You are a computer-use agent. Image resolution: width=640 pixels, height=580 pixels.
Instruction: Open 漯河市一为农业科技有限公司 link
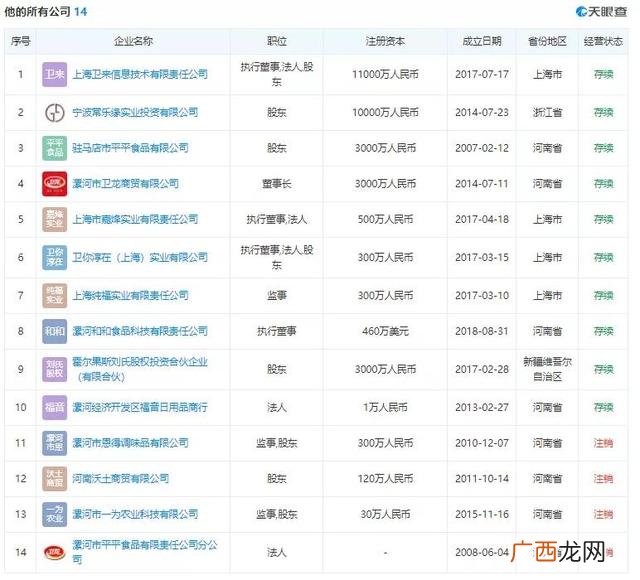click(x=135, y=514)
